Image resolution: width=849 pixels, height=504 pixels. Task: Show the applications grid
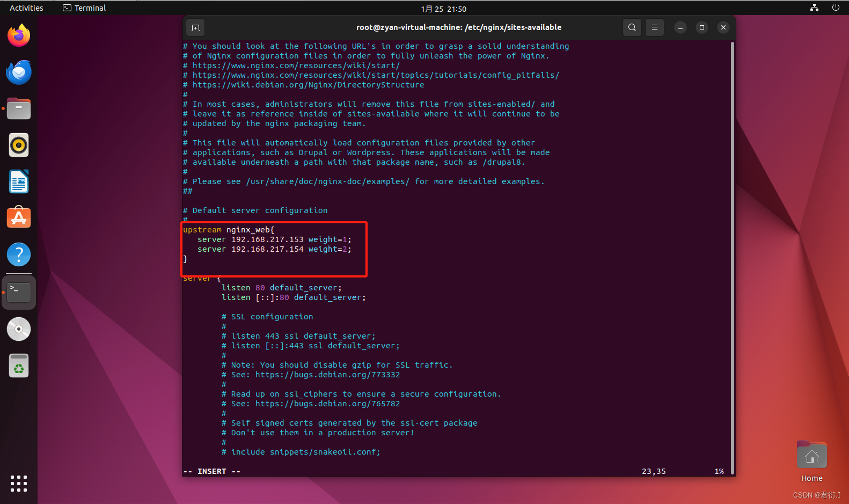pos(19,483)
